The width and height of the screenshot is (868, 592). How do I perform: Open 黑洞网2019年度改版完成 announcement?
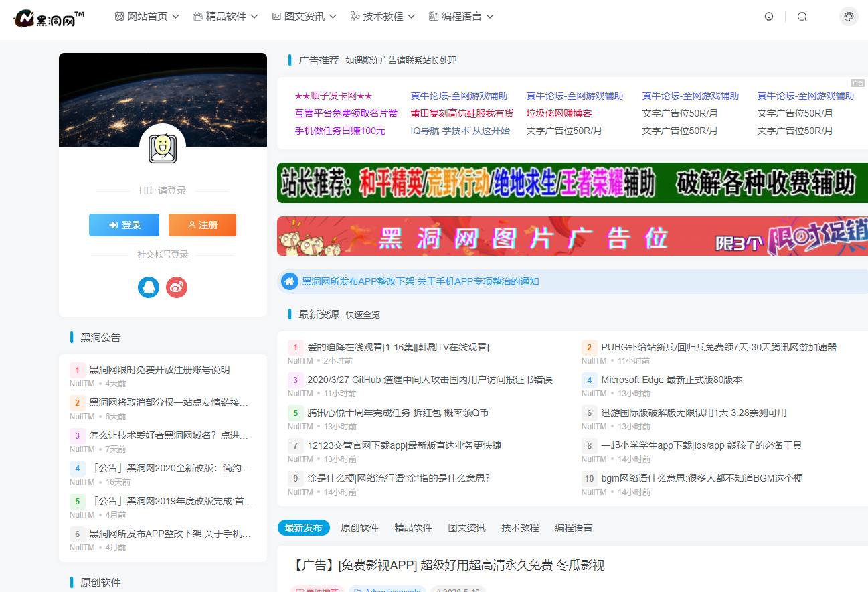tap(171, 501)
